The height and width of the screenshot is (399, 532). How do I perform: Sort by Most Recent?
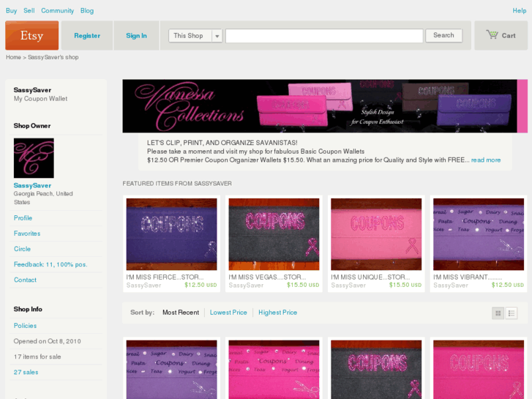coord(181,313)
